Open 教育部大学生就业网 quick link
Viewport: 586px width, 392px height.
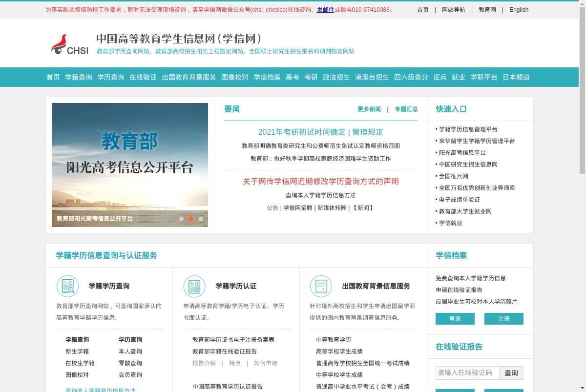click(465, 211)
